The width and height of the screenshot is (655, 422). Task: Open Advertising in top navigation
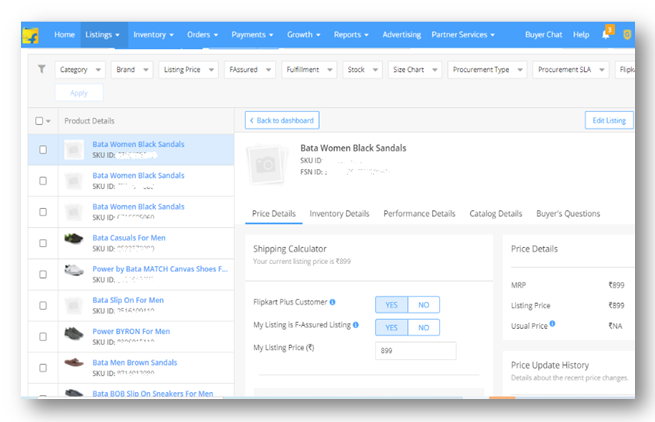[x=401, y=35]
